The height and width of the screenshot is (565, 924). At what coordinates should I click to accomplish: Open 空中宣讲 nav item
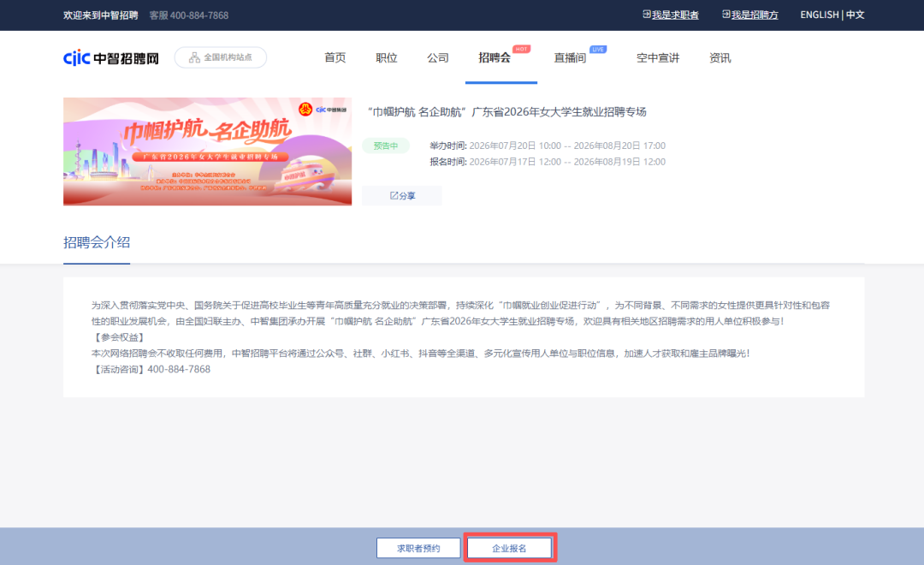tap(658, 58)
